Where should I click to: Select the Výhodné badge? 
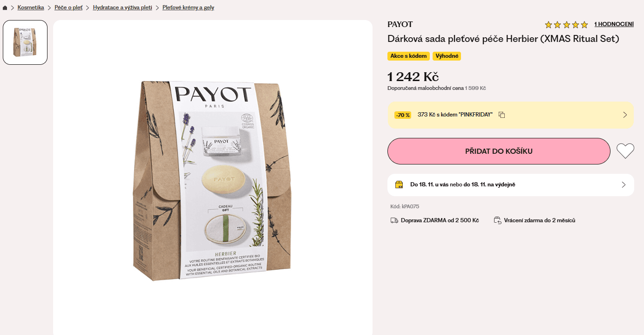tap(447, 56)
